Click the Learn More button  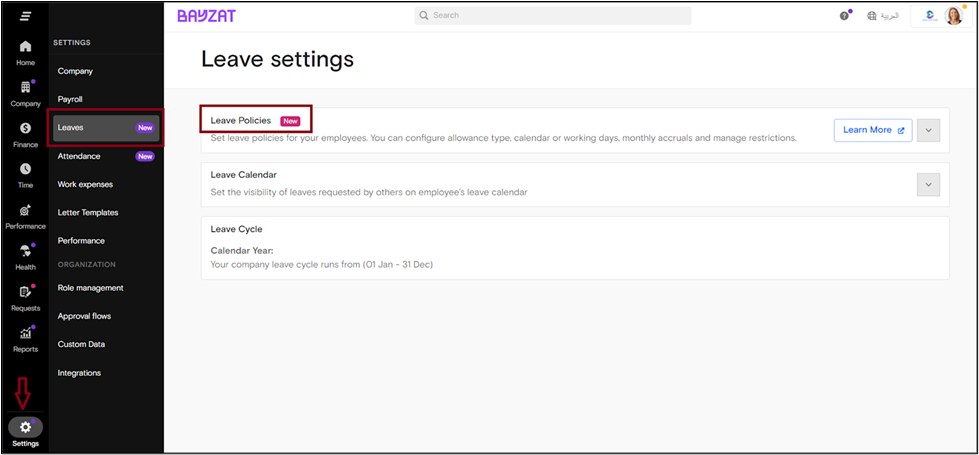[x=873, y=130]
